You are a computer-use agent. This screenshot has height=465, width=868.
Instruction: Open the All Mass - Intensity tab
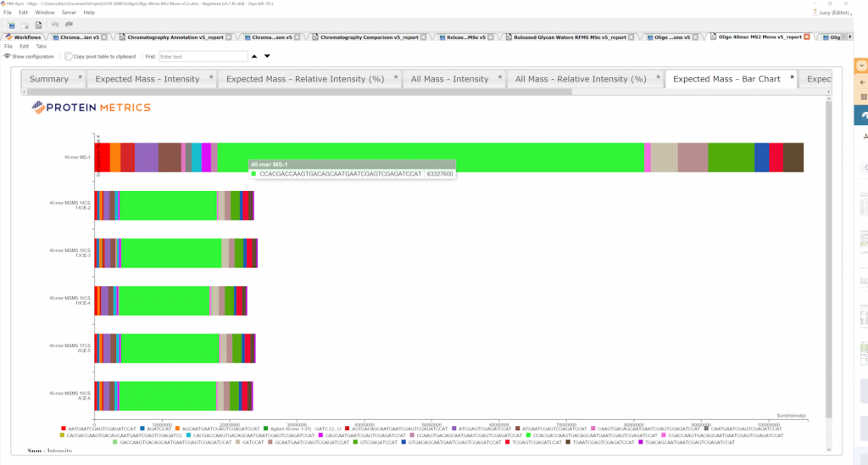449,79
